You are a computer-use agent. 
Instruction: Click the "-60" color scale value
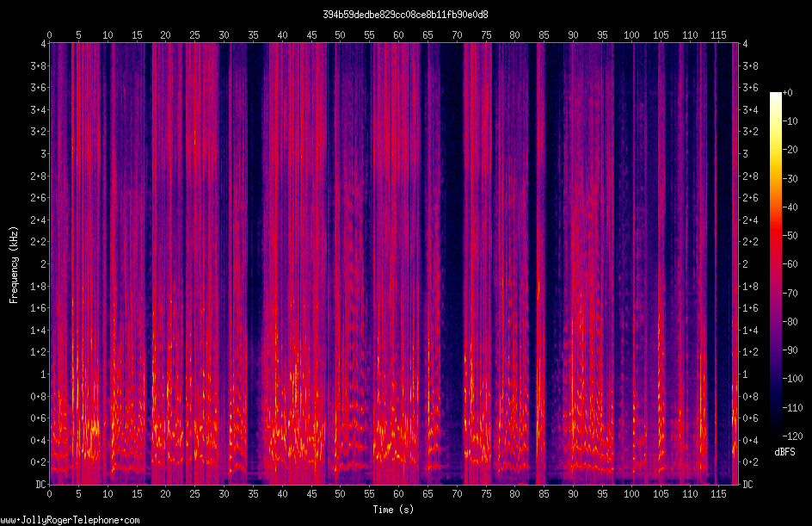point(790,264)
